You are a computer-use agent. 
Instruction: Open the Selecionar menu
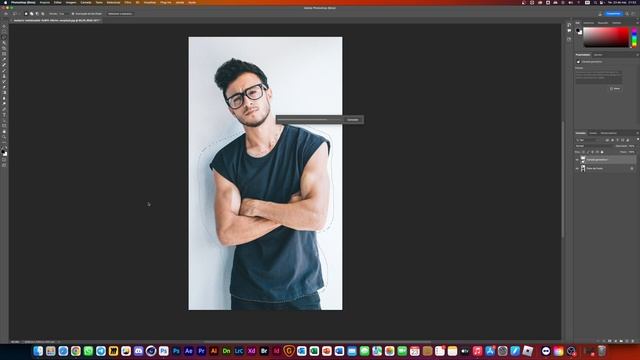click(113, 2)
